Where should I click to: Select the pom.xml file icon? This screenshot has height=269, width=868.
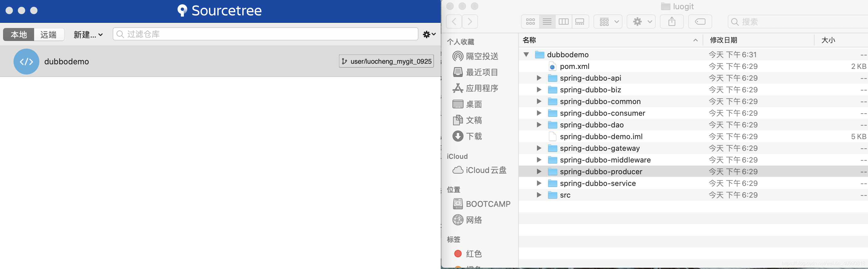(553, 66)
